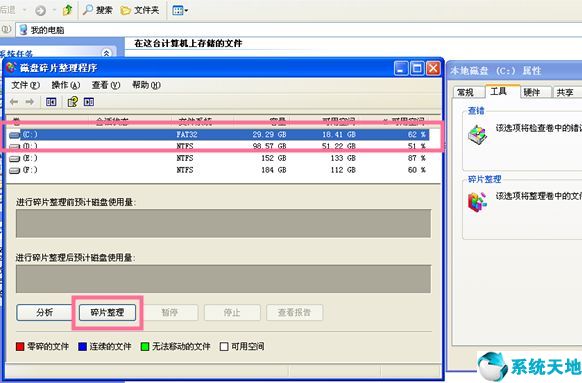This screenshot has height=383, width=582.
Task: Click the red 零碎的文件 legend swatch
Action: pyautogui.click(x=20, y=347)
